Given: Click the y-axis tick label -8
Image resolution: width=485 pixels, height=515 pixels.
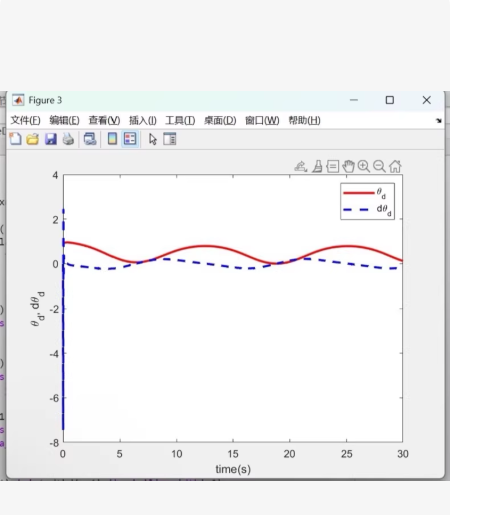Looking at the screenshot, I should (54, 443).
